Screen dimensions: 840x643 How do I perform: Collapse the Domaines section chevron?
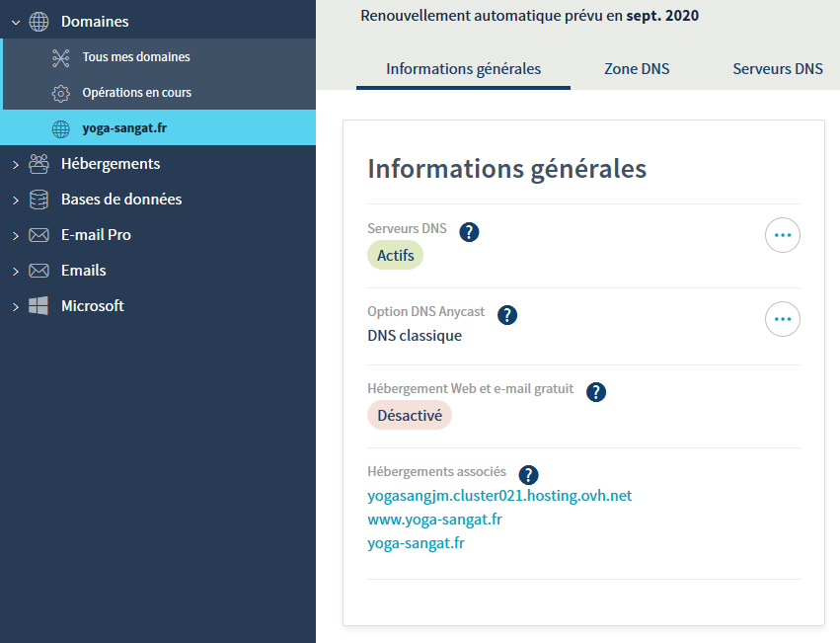point(15,22)
